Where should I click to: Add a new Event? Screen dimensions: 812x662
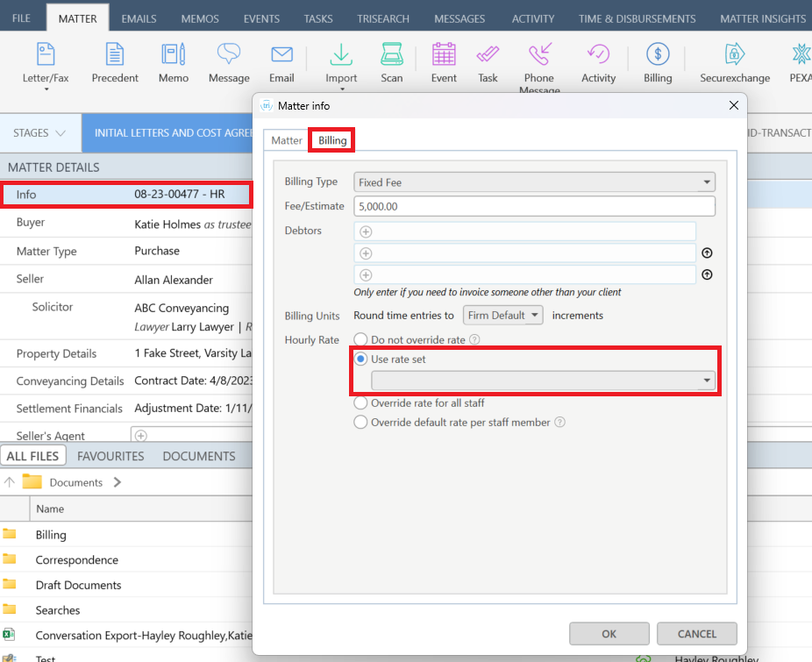(x=444, y=62)
